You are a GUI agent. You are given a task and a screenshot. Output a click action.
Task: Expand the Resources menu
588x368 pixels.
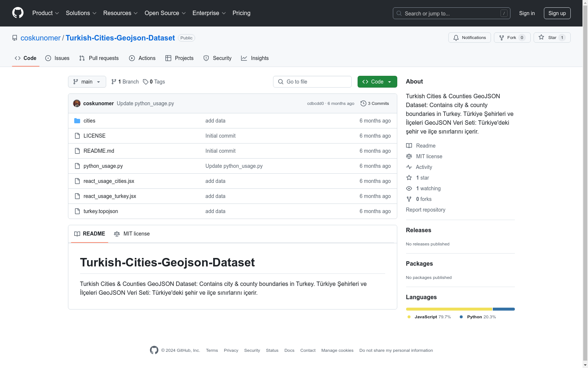pyautogui.click(x=121, y=13)
